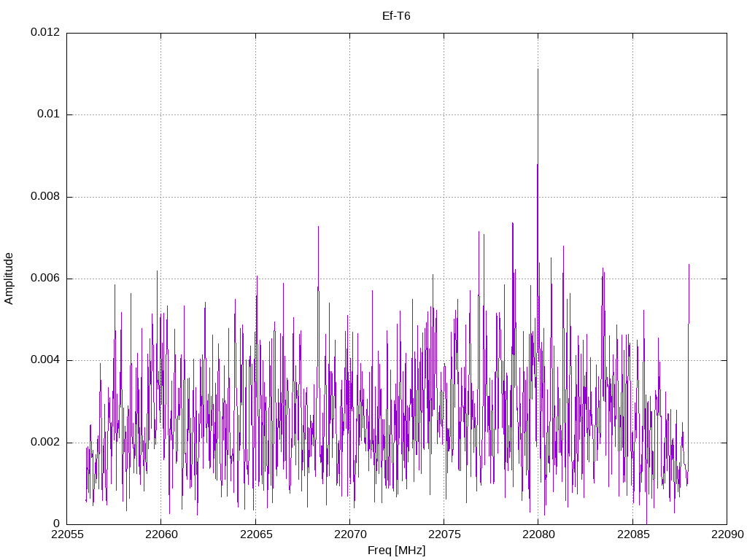The image size is (747, 560).
Task: Click the 0.008 y-axis tick label
Action: [45, 197]
